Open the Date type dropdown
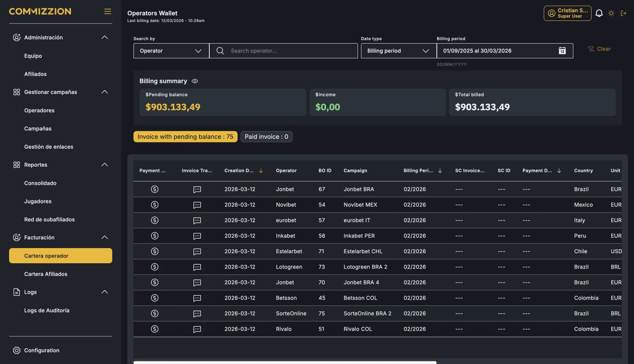The width and height of the screenshot is (634, 364). click(399, 51)
